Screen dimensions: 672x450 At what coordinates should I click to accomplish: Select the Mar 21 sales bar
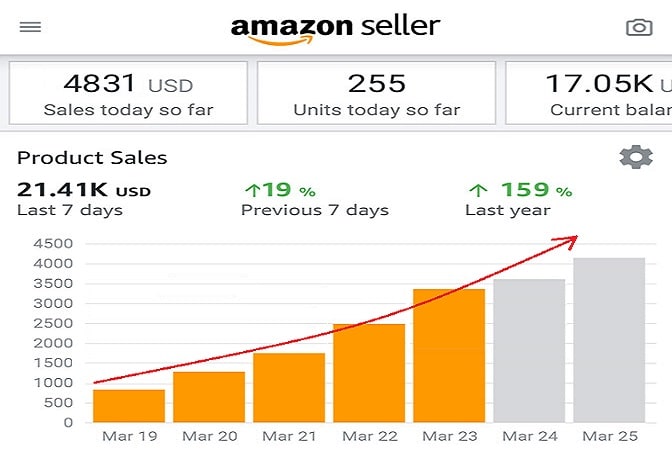pos(289,387)
